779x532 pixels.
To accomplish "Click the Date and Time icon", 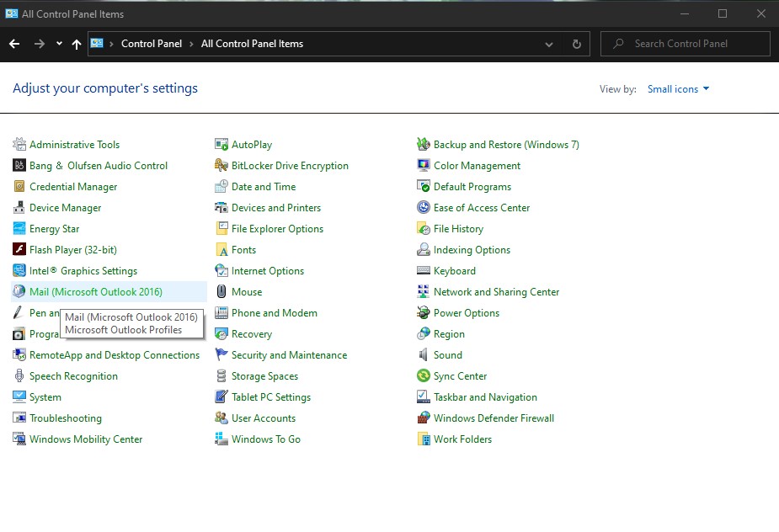I will pos(221,187).
